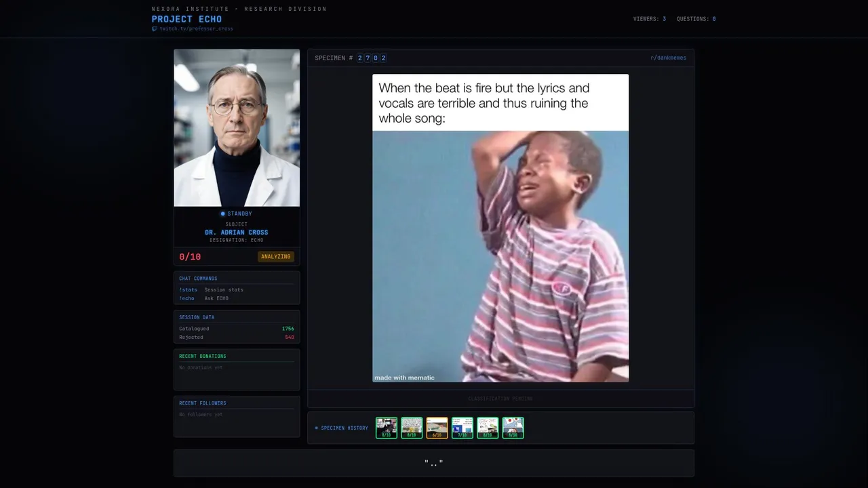Screen dimensions: 868x488
Task: Click the meme caption text about lyrics
Action: pyautogui.click(x=484, y=103)
